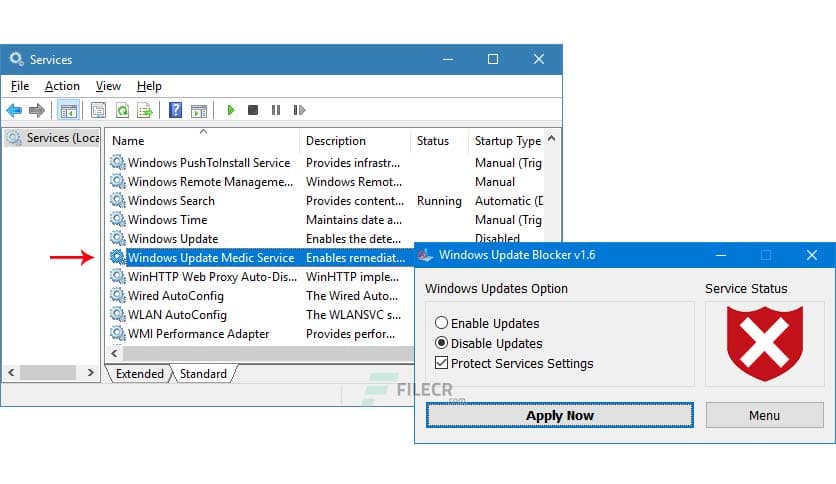Click the gray Forward arrow in toolbar
Image resolution: width=836 pixels, height=484 pixels.
click(37, 110)
